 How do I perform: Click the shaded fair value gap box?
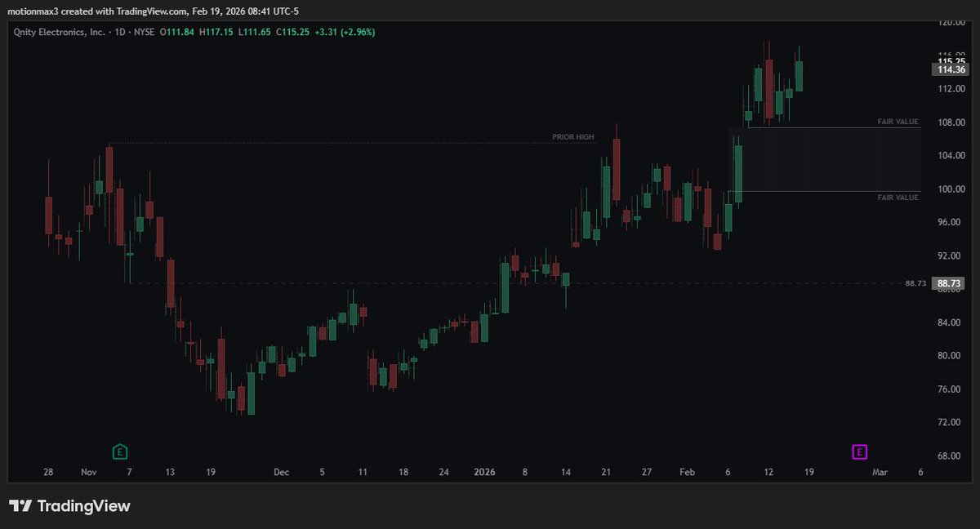pyautogui.click(x=825, y=159)
